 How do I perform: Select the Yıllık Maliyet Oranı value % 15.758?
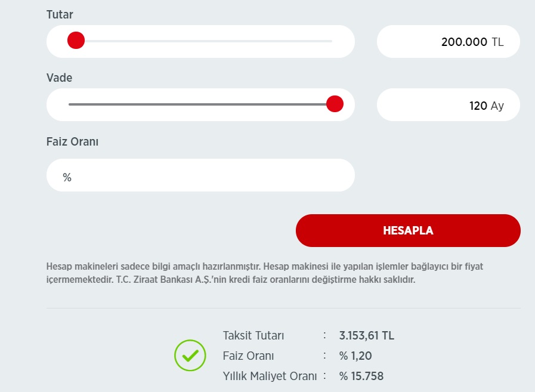click(x=361, y=376)
